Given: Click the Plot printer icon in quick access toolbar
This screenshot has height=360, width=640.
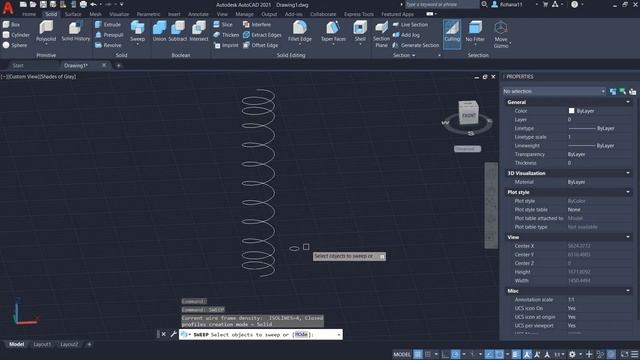Looking at the screenshot, I should click(83, 4).
